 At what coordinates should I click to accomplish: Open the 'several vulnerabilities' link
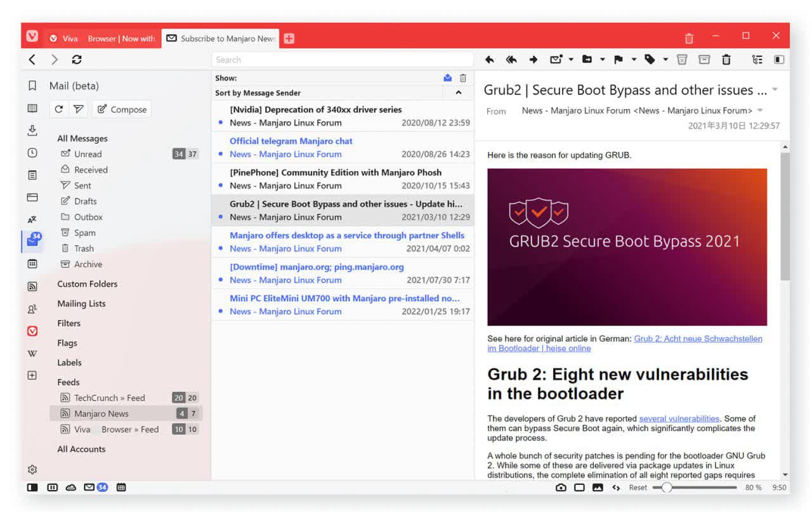click(x=679, y=418)
